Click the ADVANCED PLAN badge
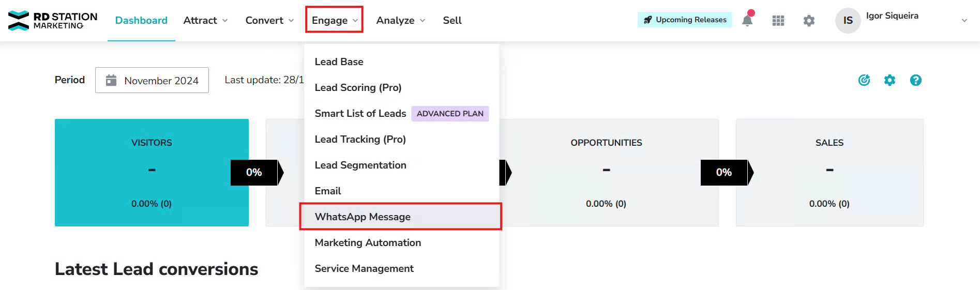980x290 pixels. 450,113
